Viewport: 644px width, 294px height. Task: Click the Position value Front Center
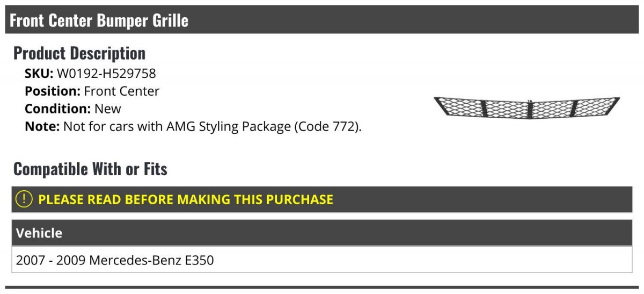122,91
